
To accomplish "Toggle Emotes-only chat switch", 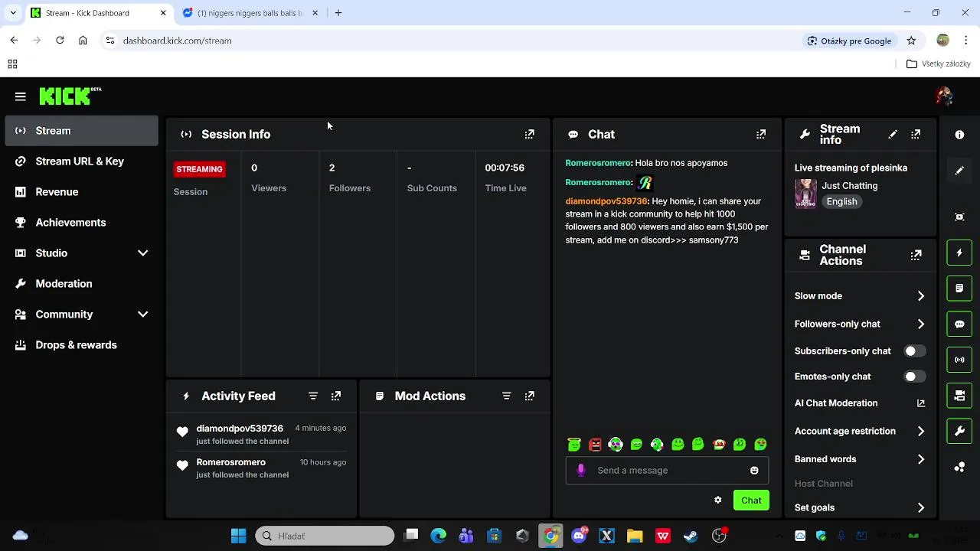I will point(915,377).
